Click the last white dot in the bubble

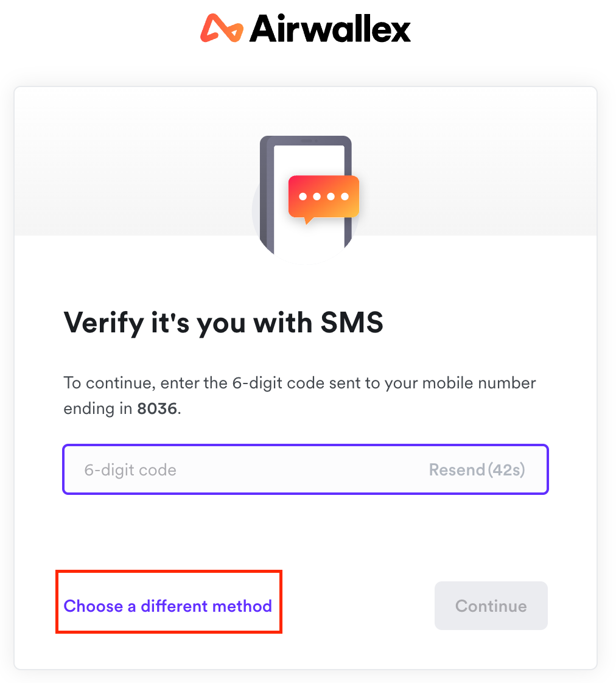[345, 197]
